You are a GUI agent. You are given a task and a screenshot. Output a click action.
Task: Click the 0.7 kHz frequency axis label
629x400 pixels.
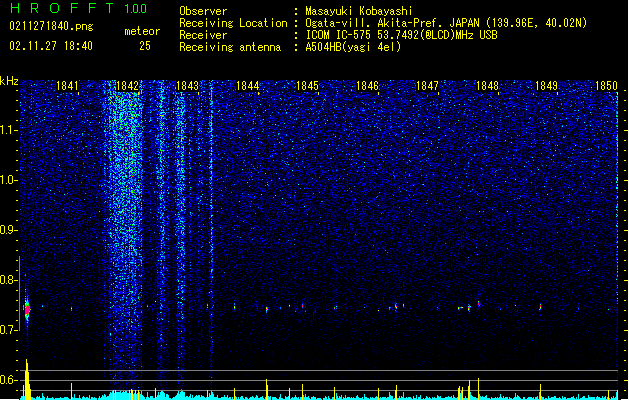(8, 330)
